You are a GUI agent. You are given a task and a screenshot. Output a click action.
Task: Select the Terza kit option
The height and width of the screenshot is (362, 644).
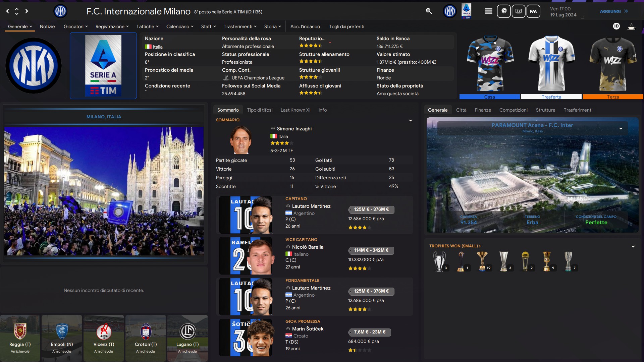tap(613, 97)
